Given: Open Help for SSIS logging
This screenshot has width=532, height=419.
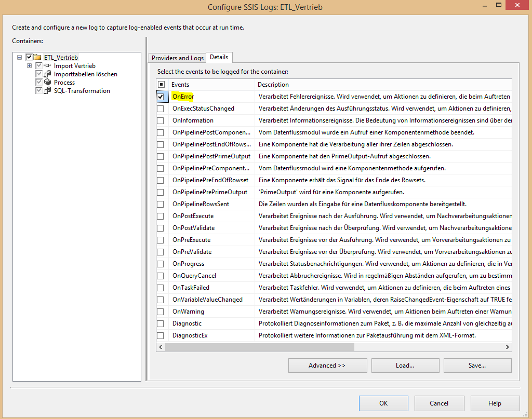Looking at the screenshot, I should 495,403.
